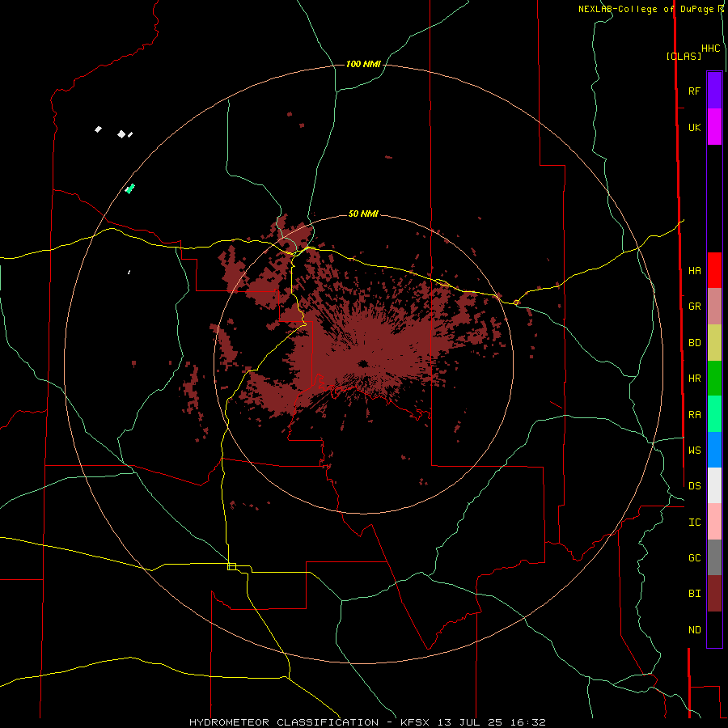Click the UK legend label
Image resolution: width=728 pixels, height=728 pixels.
click(694, 127)
